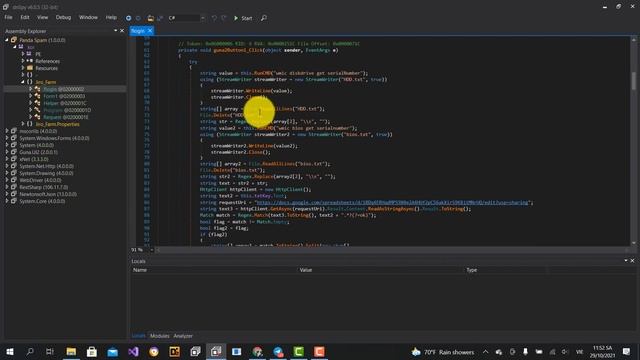Screen dimensions: 640x360
Task: Open Microsoft Store from taskbar
Action: pyautogui.click(x=92, y=351)
